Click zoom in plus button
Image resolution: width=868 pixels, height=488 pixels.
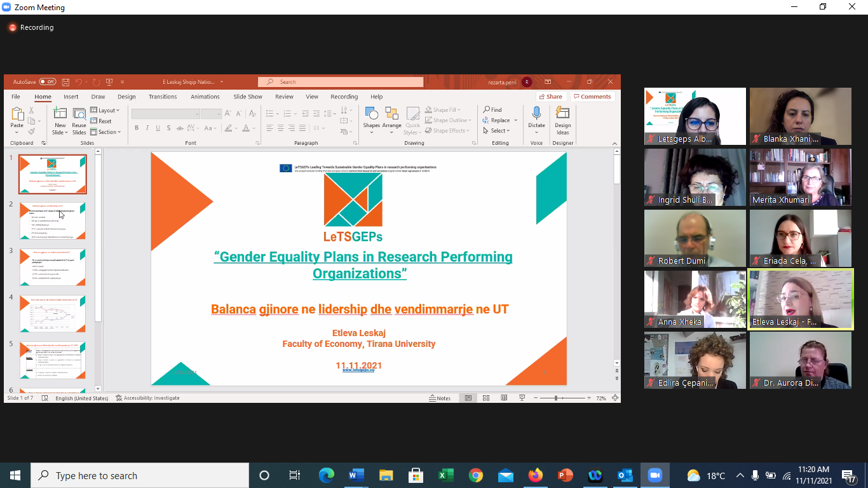tap(588, 398)
